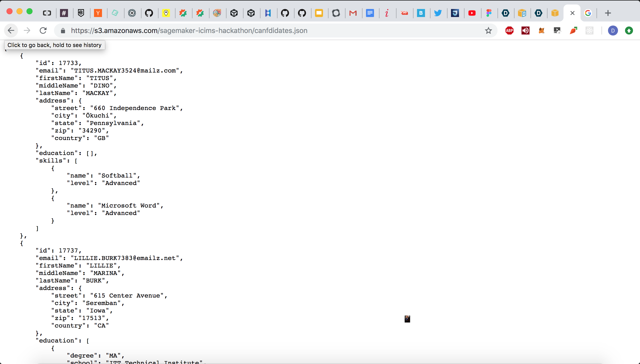The image size is (640, 364).
Task: Switch to the YouTube tab
Action: 472,13
